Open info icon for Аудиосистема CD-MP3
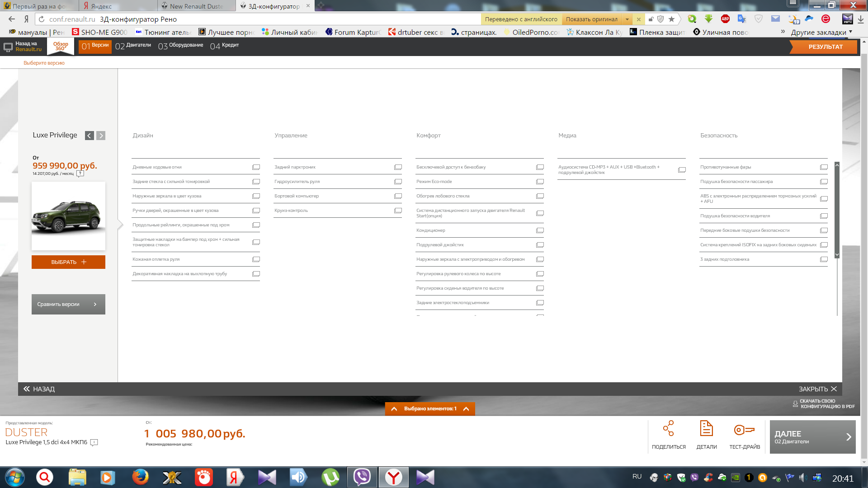868x488 pixels. (682, 170)
